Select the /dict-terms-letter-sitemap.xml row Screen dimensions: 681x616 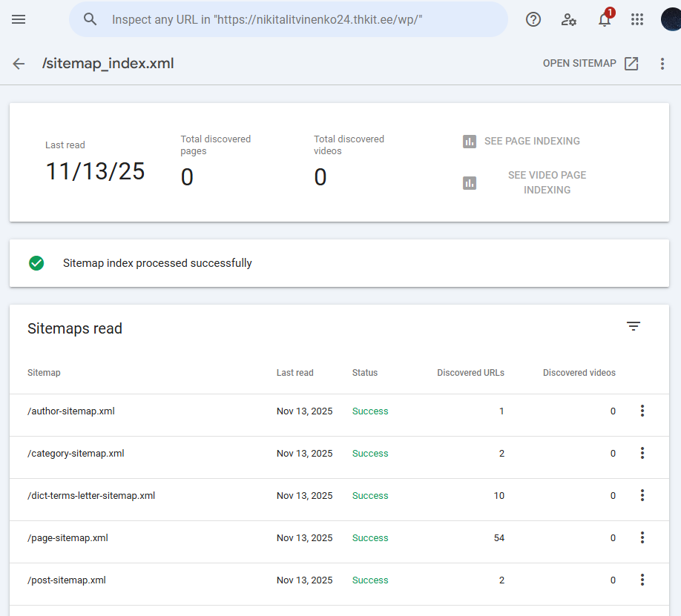pyautogui.click(x=91, y=496)
